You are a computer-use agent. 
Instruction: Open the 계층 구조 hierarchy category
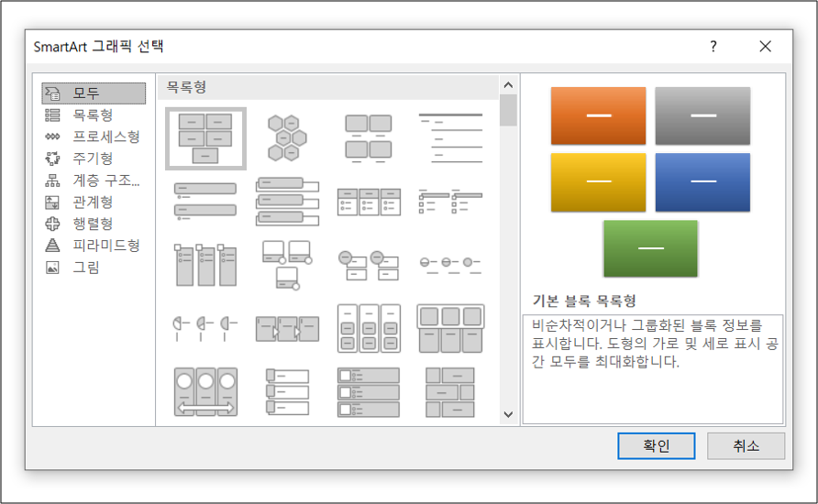click(94, 181)
